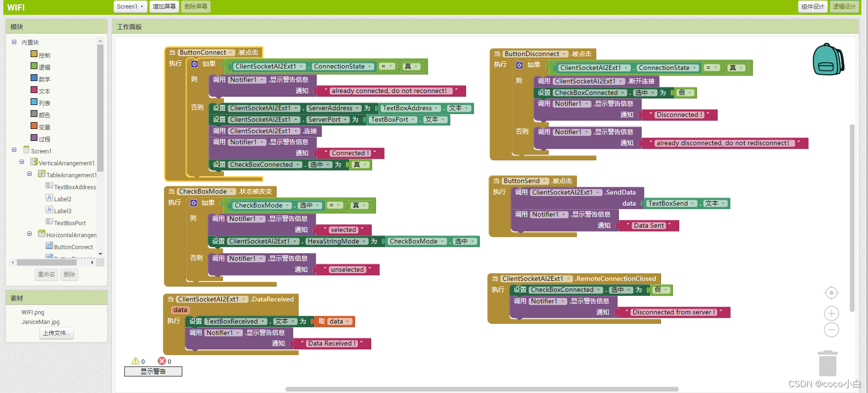The height and width of the screenshot is (393, 868).
Task: Toggle the false value in RemoteConnectionClosed block
Action: coord(662,290)
